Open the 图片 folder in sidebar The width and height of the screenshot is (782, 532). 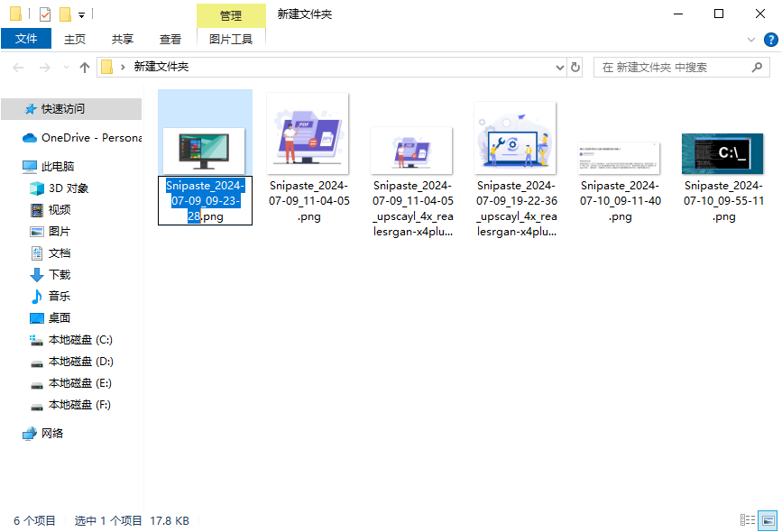[51, 232]
